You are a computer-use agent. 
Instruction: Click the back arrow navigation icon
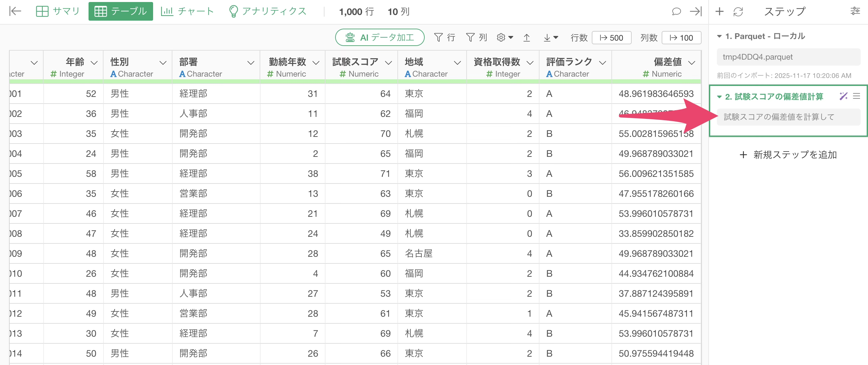point(15,11)
